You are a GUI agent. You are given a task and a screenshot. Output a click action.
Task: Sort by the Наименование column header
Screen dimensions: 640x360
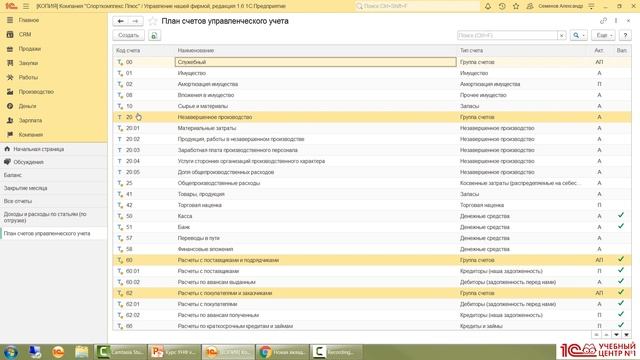[196, 50]
